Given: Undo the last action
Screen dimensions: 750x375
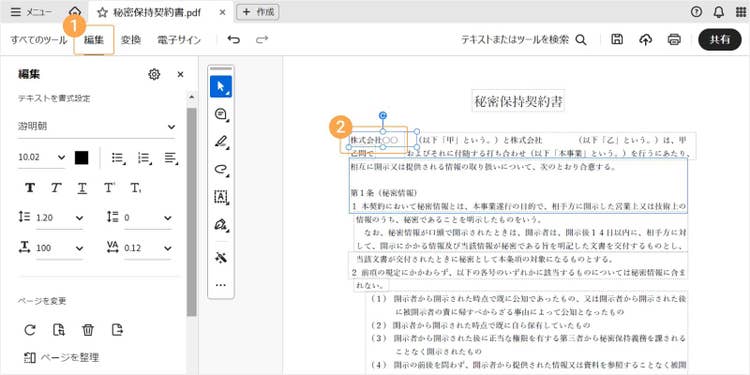Looking at the screenshot, I should [x=234, y=40].
